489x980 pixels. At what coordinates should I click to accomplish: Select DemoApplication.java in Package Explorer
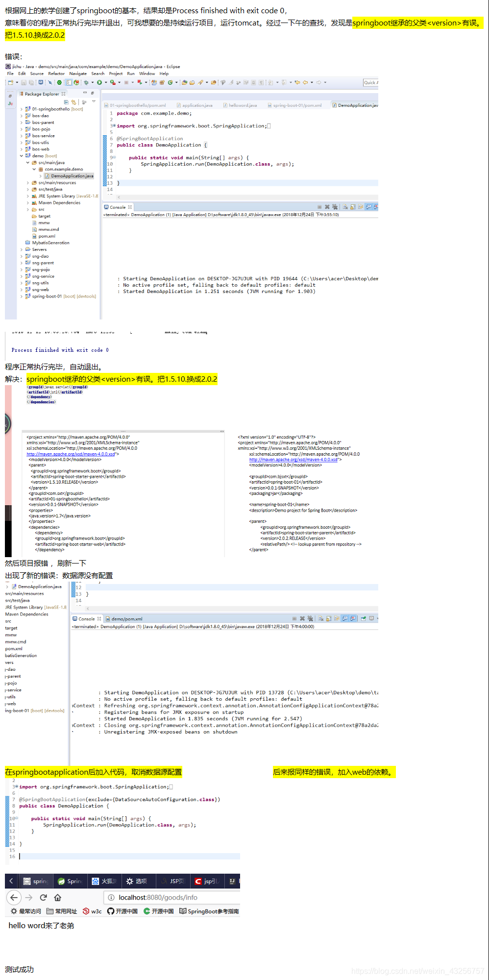click(x=69, y=176)
